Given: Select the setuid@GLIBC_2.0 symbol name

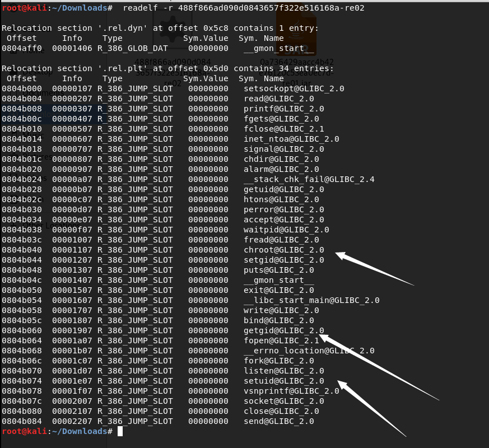Looking at the screenshot, I should pyautogui.click(x=284, y=381).
